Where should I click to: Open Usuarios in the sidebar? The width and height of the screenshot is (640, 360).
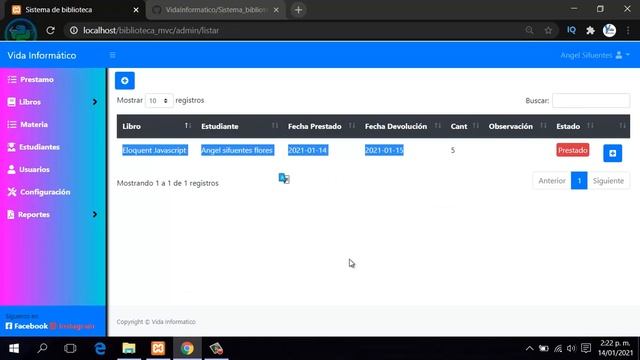click(x=34, y=169)
